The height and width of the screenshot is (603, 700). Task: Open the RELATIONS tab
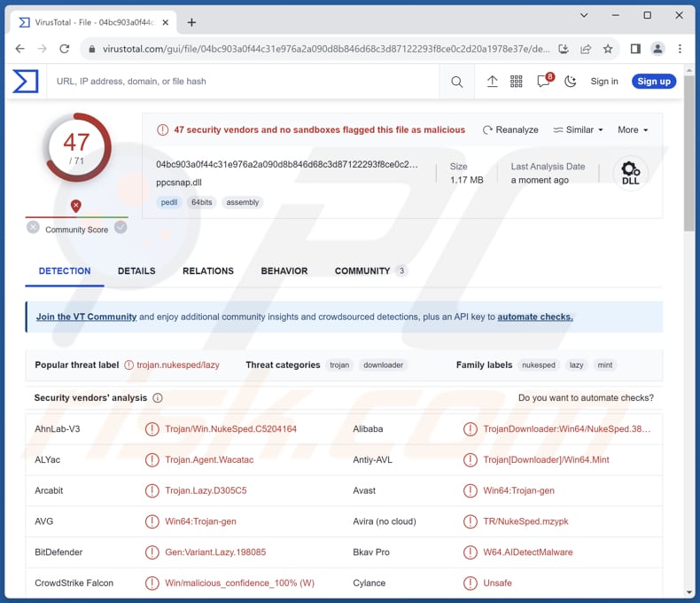click(x=208, y=271)
